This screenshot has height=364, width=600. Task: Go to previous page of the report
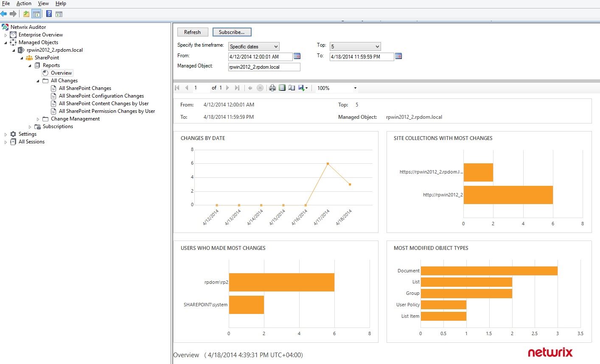(187, 88)
